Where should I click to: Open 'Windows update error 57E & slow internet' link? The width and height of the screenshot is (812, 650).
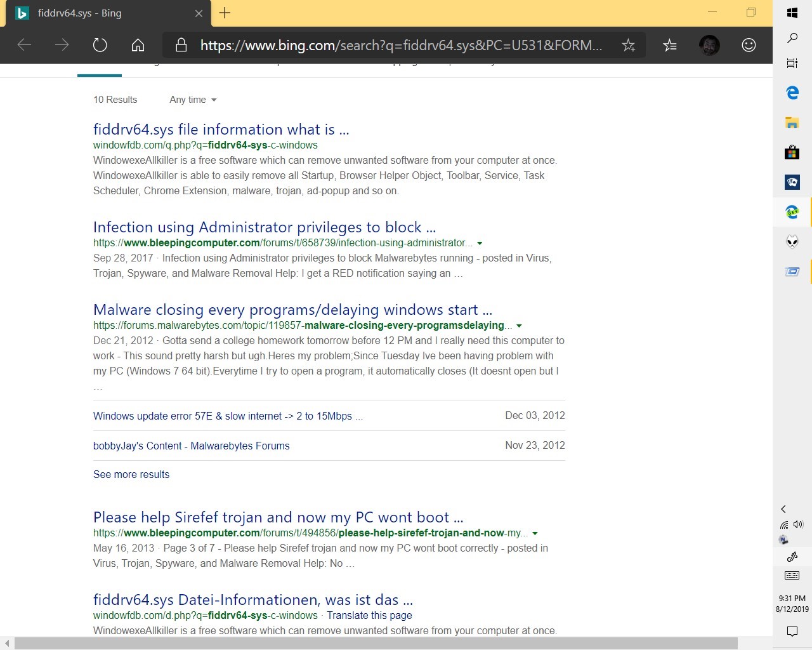tap(228, 416)
